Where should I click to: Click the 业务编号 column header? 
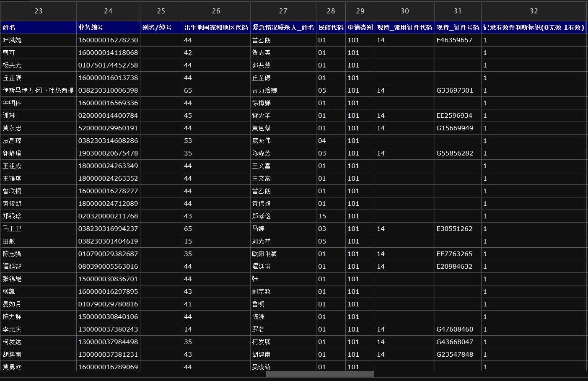pos(108,27)
